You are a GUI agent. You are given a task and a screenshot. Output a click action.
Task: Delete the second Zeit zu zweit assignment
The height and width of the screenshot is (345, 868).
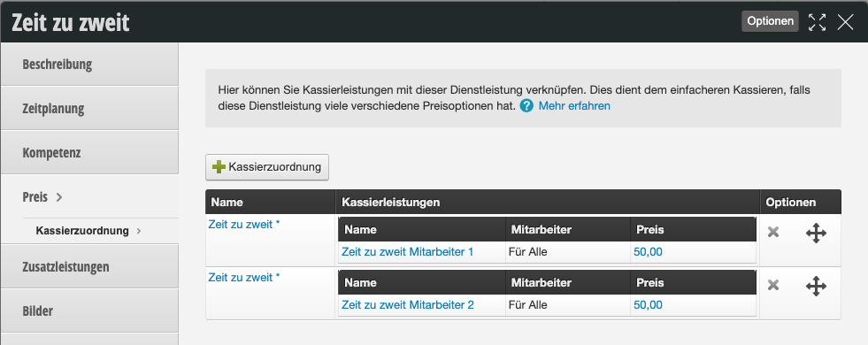point(773,285)
